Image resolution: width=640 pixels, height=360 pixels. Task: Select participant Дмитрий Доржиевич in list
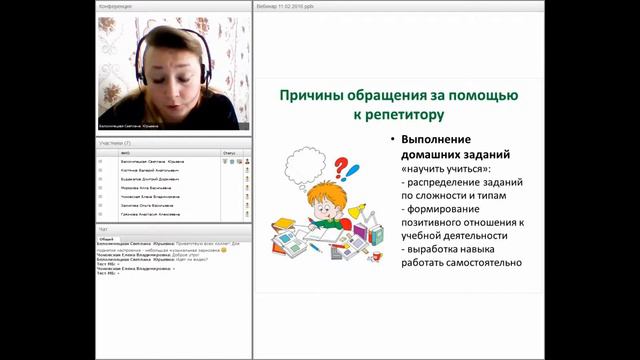coord(150,179)
